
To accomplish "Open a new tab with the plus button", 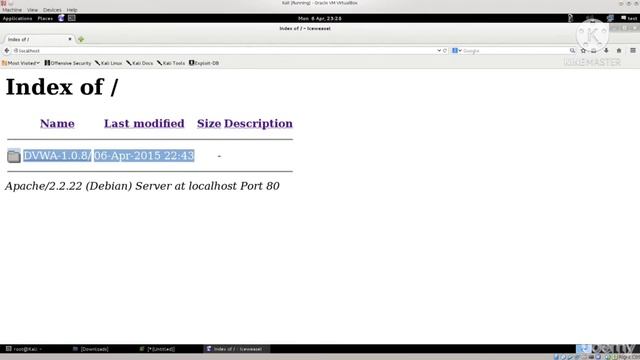I will [x=81, y=39].
